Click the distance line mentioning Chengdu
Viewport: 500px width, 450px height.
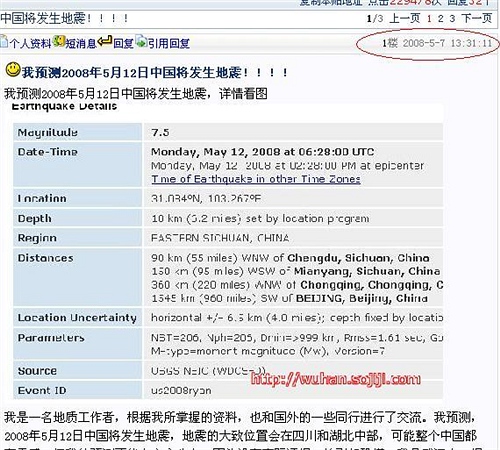tap(290, 258)
